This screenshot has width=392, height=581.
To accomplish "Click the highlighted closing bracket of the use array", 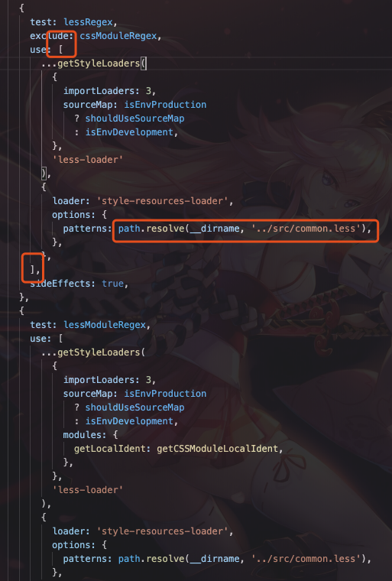I will 33,269.
